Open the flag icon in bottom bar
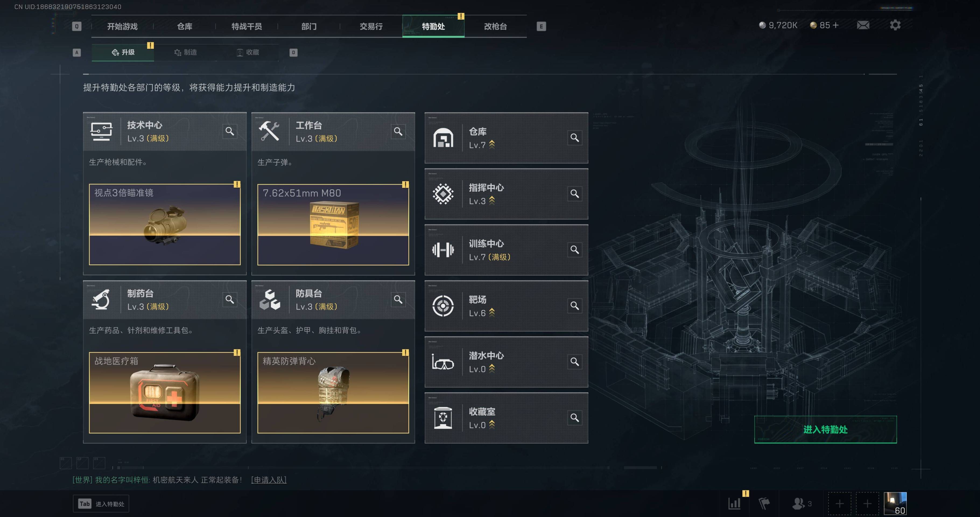The image size is (980, 517). pyautogui.click(x=764, y=503)
